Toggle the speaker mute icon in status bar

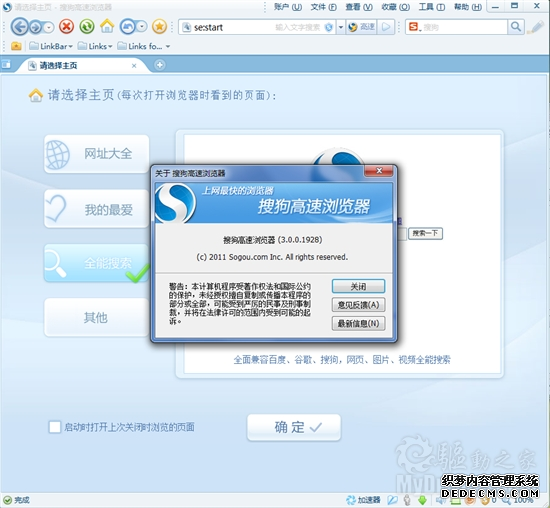pos(440,500)
